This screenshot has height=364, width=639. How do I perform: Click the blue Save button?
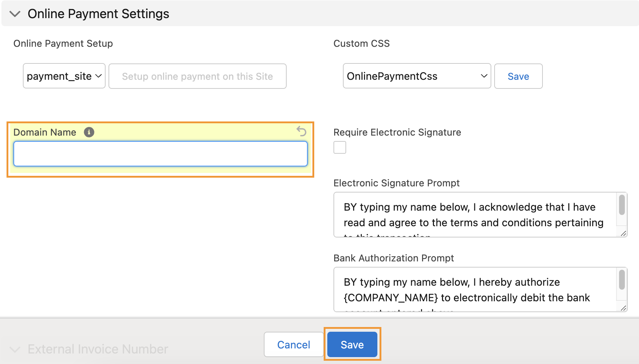352,344
